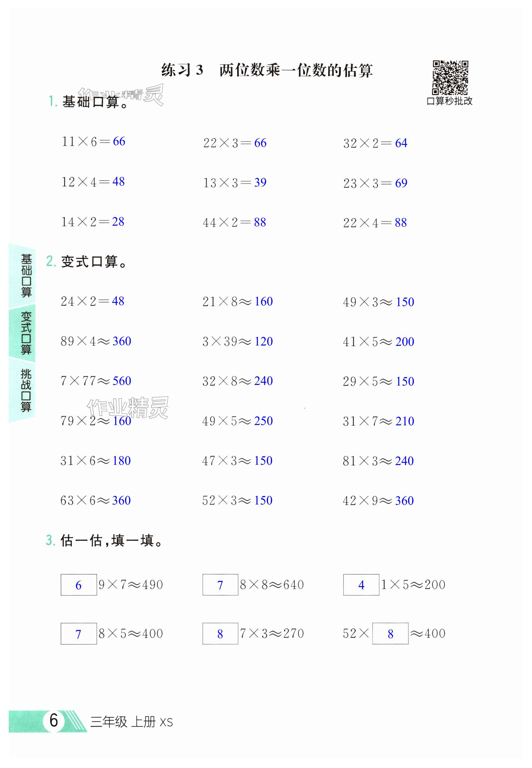Click the blue answer 66 for 11×6
The image size is (532, 768).
click(119, 141)
